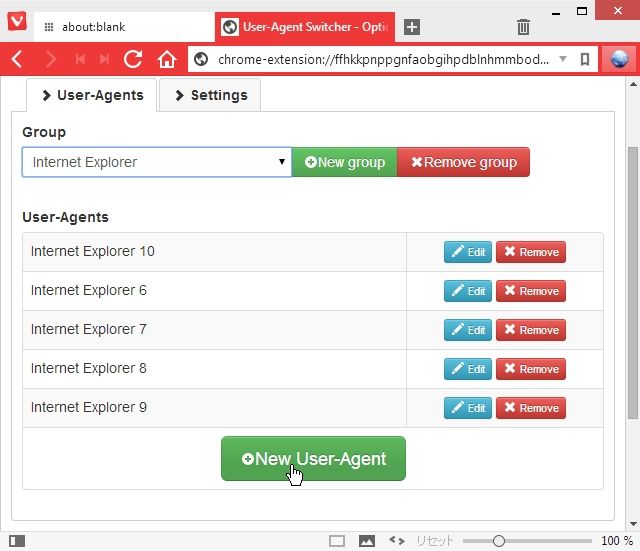Open the Group dropdown showing Internet Explorer
The height and width of the screenshot is (551, 640).
pos(157,162)
